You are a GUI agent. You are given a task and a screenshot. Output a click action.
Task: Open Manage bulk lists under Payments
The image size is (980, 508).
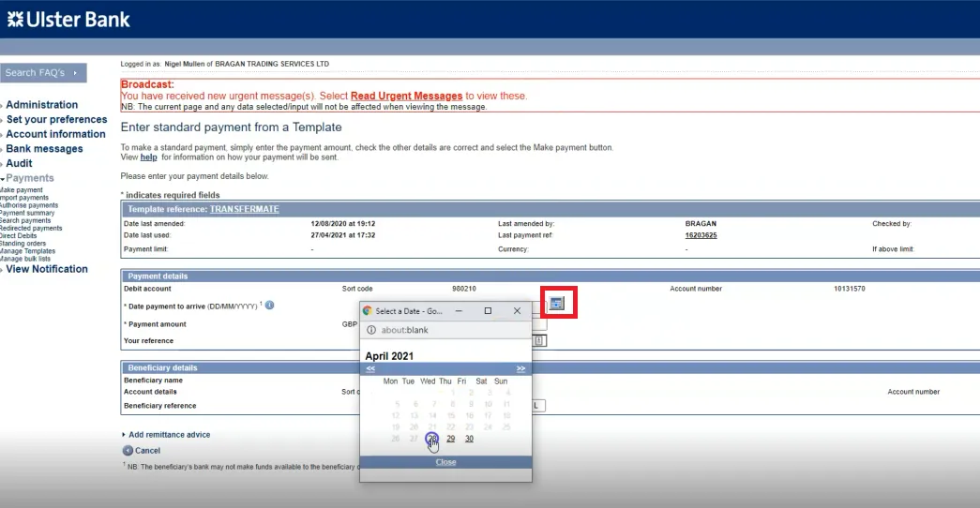pyautogui.click(x=25, y=259)
